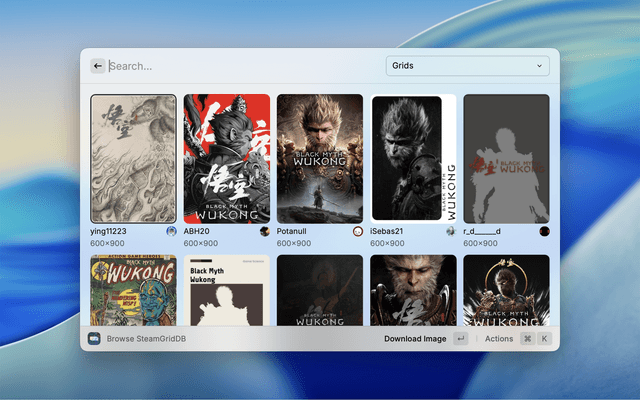Click iSebas21's author avatar icon
The height and width of the screenshot is (400, 640).
(451, 231)
